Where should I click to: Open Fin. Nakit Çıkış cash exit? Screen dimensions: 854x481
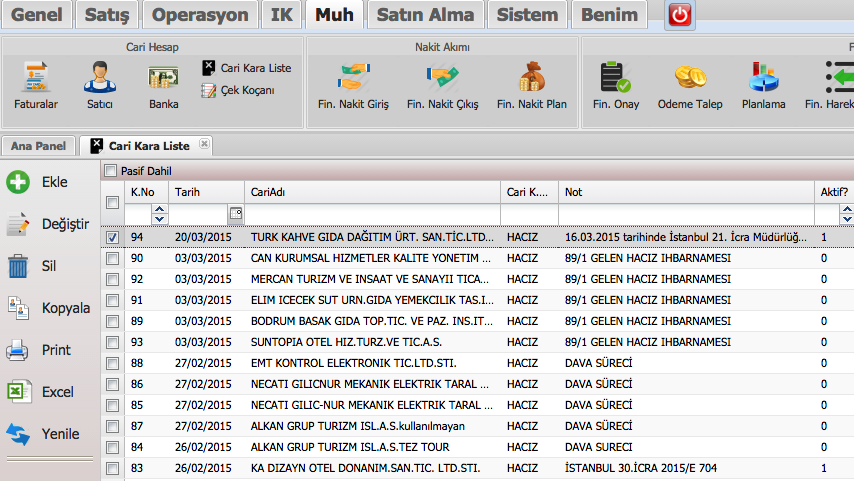442,85
